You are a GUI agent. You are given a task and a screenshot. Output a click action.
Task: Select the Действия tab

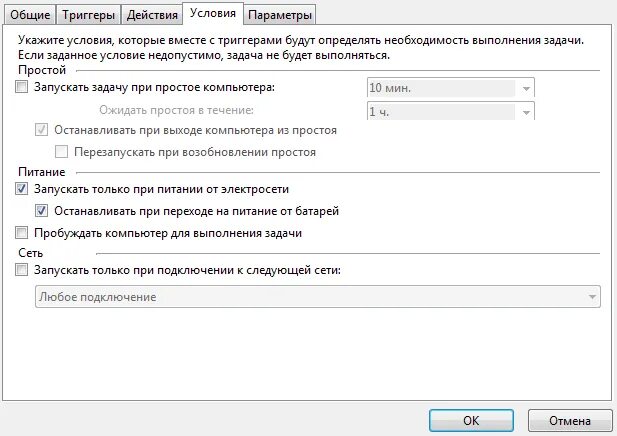click(152, 15)
